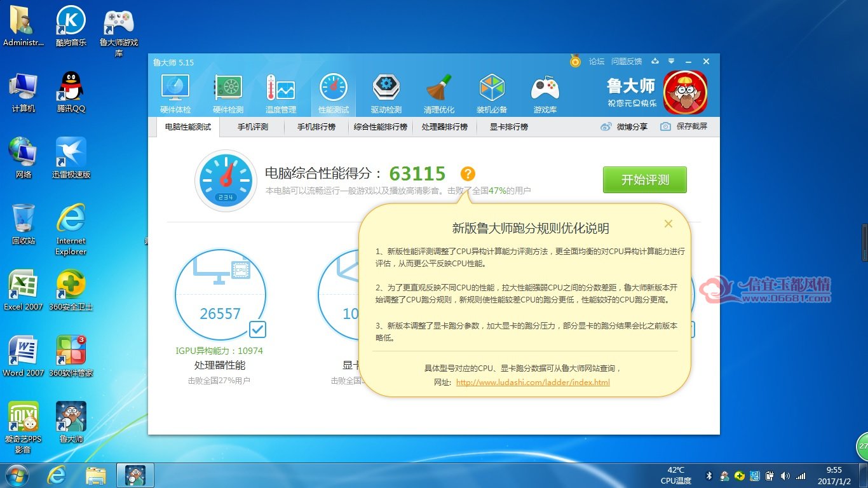The height and width of the screenshot is (488, 868).
Task: Open Excel 2007 desktop shortcut
Action: [23, 290]
